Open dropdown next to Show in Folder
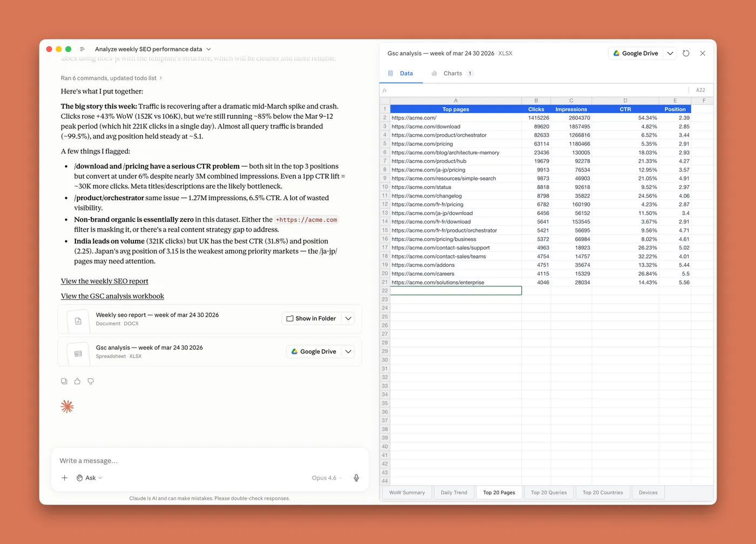 coord(348,318)
